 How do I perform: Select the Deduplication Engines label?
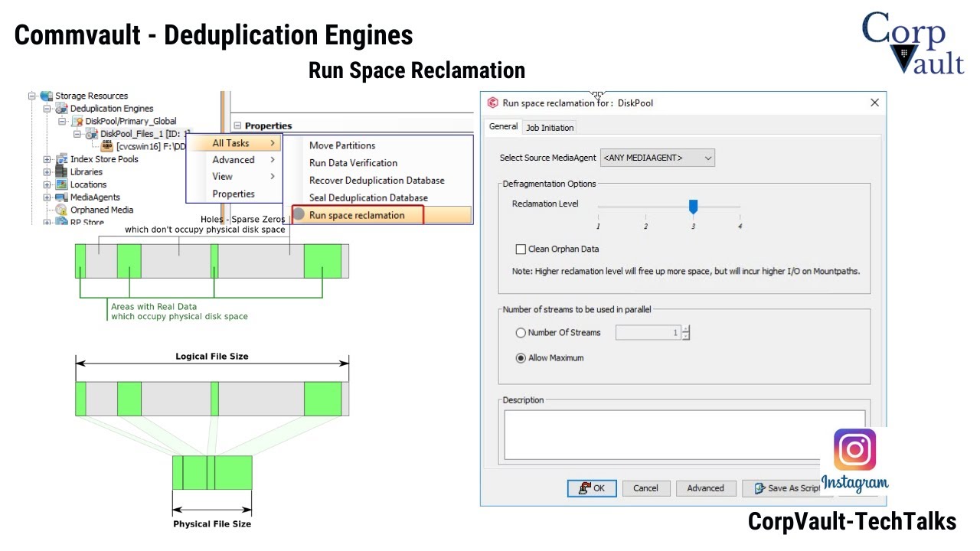(x=112, y=109)
